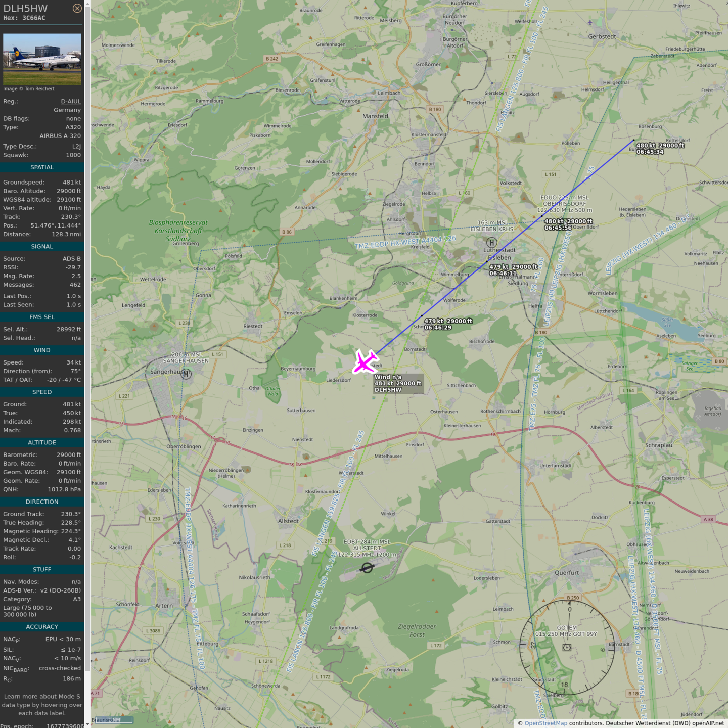Click the Lufthansa aircraft photo thumbnail
Image resolution: width=728 pixels, height=728 pixels.
tap(42, 59)
